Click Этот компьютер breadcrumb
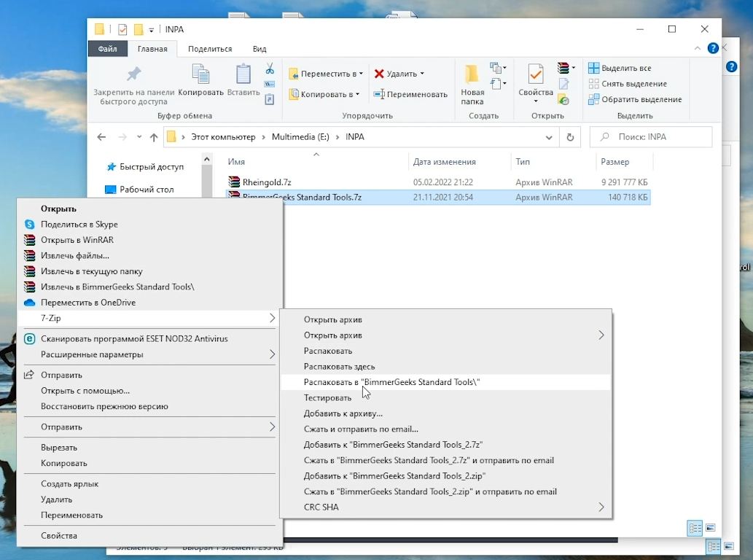Image resolution: width=753 pixels, height=560 pixels. (x=223, y=137)
